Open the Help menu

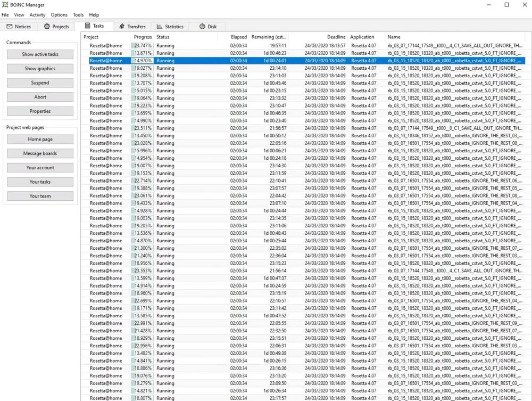point(94,15)
